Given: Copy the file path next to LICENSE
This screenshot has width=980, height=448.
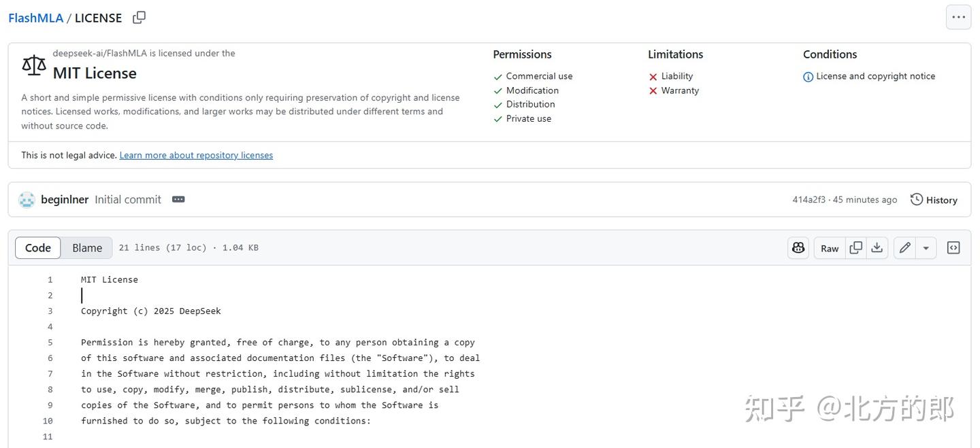Looking at the screenshot, I should click(x=139, y=18).
